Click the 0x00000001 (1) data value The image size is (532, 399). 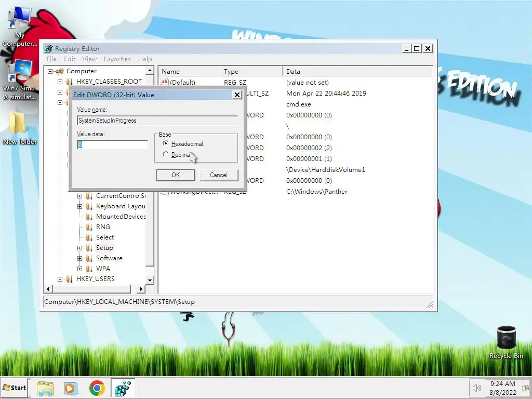[309, 159]
